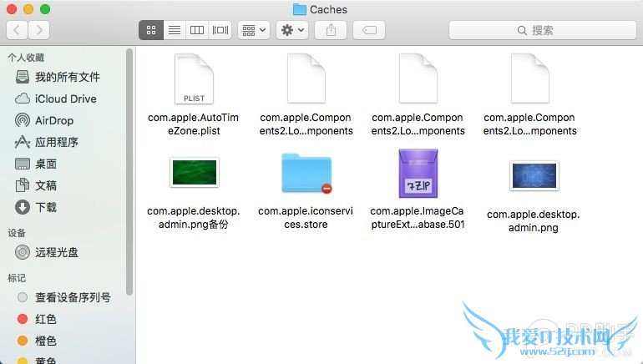The width and height of the screenshot is (643, 364).
Task: Open 下载 in sidebar
Action: coord(46,207)
